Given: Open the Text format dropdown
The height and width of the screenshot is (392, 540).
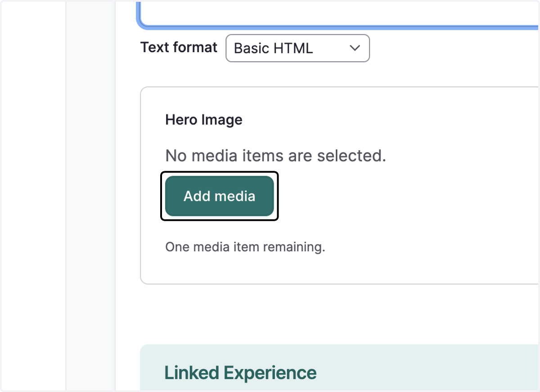Looking at the screenshot, I should point(297,48).
